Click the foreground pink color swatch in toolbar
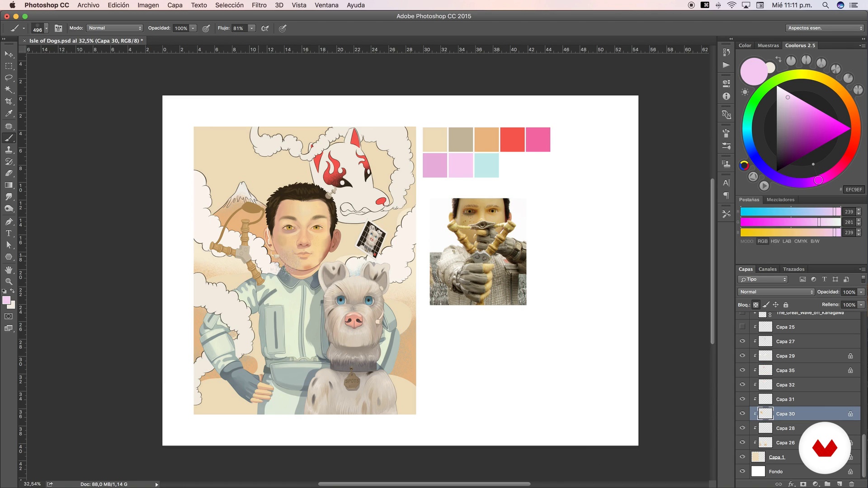Image resolution: width=868 pixels, height=488 pixels. coord(6,300)
